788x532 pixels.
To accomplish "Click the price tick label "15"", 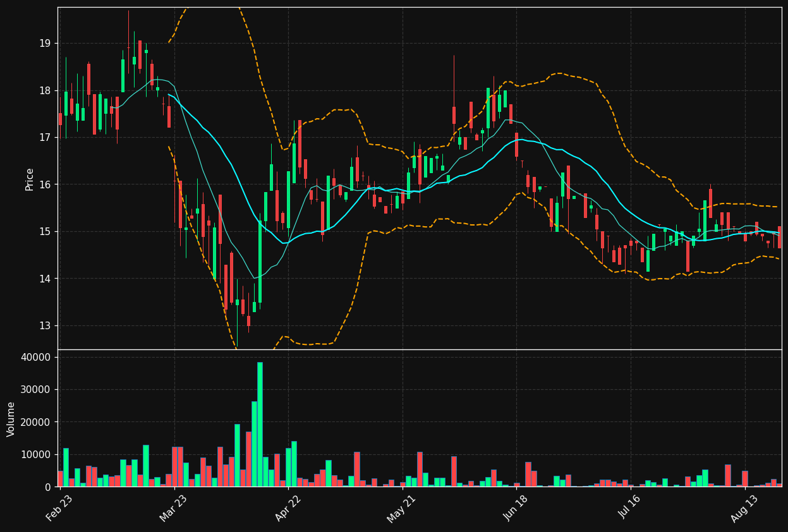I will 44,232.
